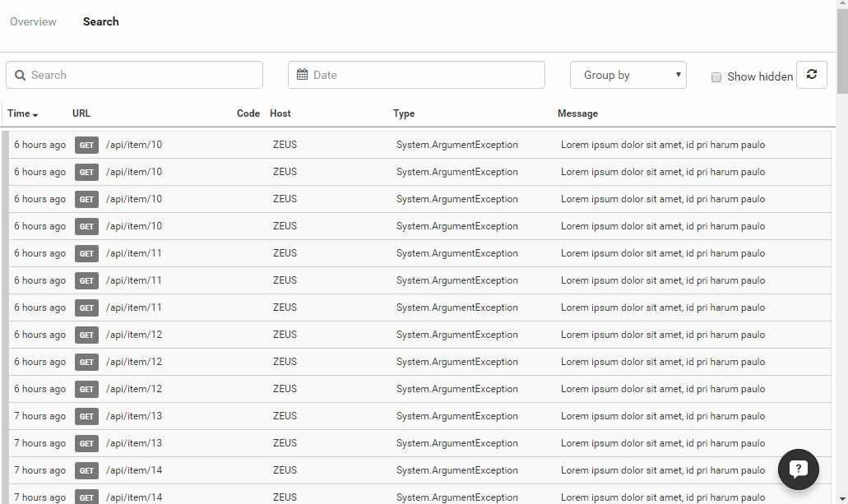Click the Time column sort arrow

(x=35, y=114)
